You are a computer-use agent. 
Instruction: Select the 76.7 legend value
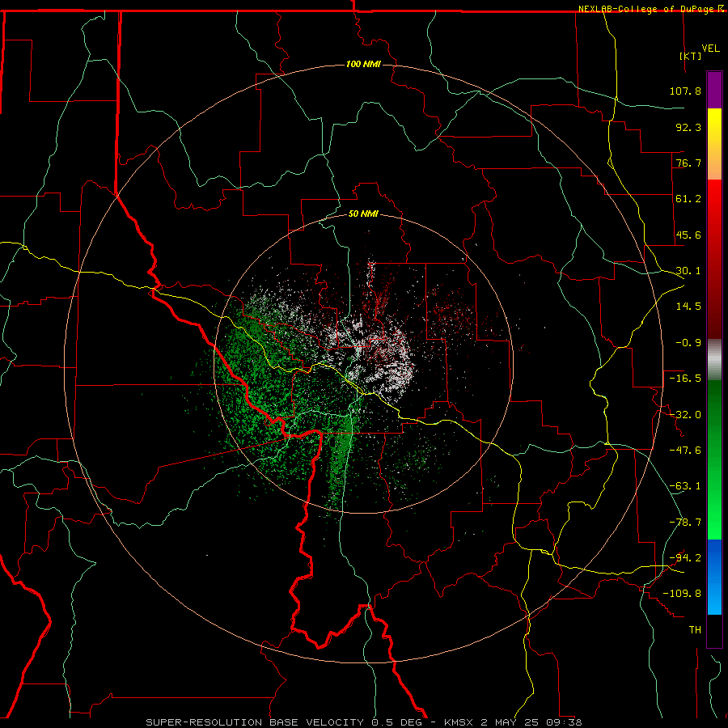point(688,163)
